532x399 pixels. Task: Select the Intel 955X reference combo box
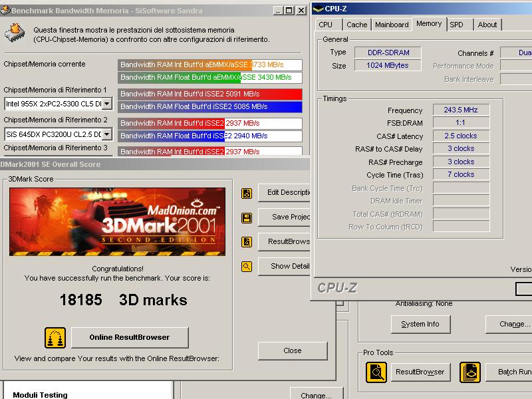coord(59,104)
